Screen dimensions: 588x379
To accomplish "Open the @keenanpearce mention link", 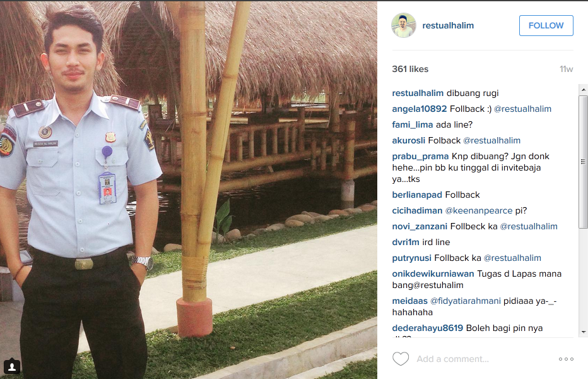I will [478, 211].
